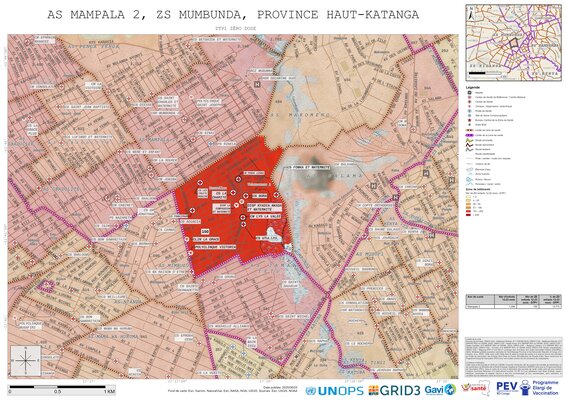Click the DISP KYADIA MASH ET MATERNITE label
Viewport: 566px width, 400px height.
click(264, 207)
